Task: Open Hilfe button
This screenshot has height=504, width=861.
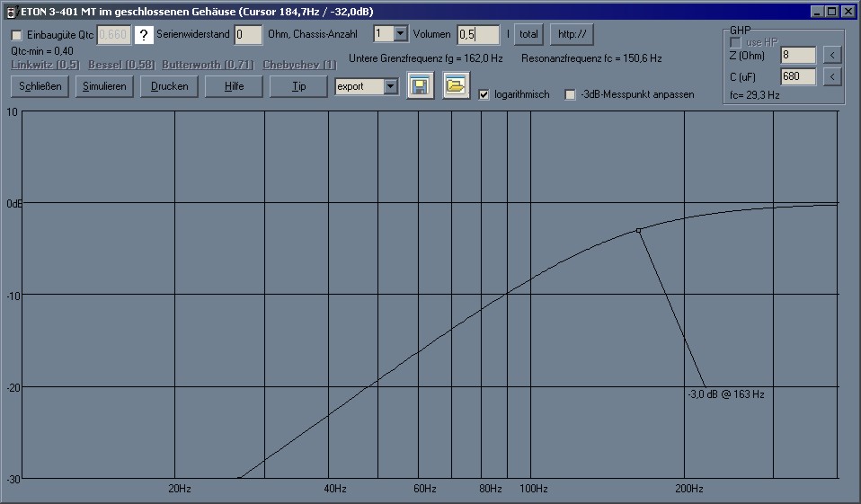Action: (x=234, y=86)
